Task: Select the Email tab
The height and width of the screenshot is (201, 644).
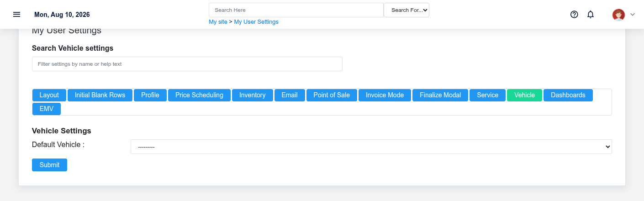Action: click(290, 95)
